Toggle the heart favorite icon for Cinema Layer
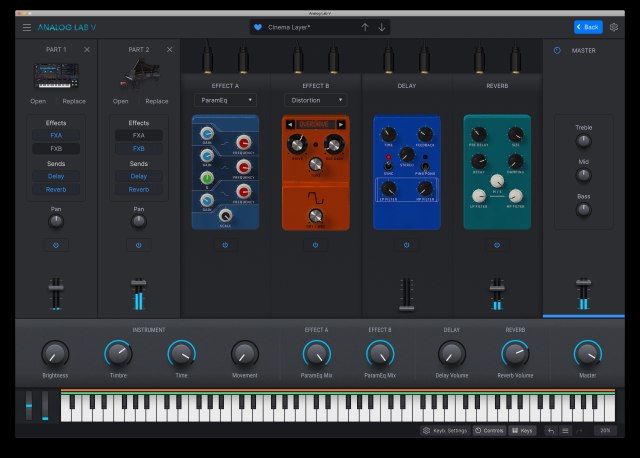The width and height of the screenshot is (640, 458). pos(258,27)
